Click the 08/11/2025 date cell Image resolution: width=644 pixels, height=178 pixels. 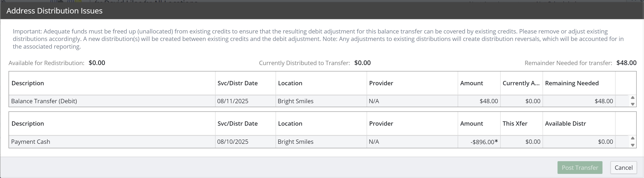(x=232, y=101)
